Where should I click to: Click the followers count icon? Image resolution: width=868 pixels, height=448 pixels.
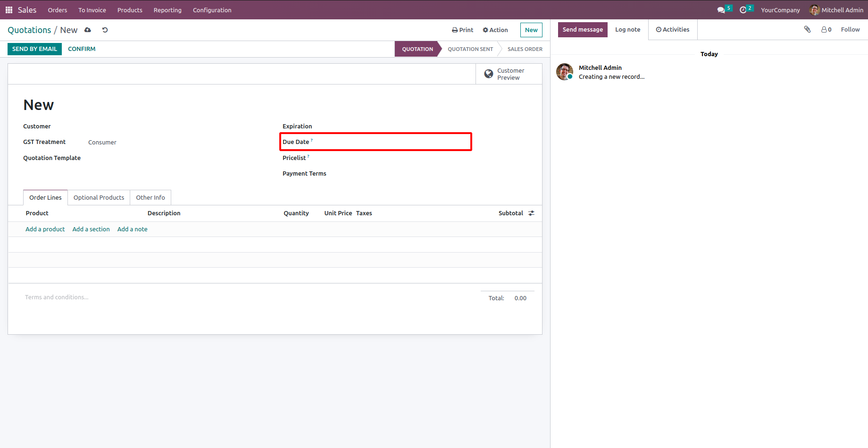pos(826,29)
